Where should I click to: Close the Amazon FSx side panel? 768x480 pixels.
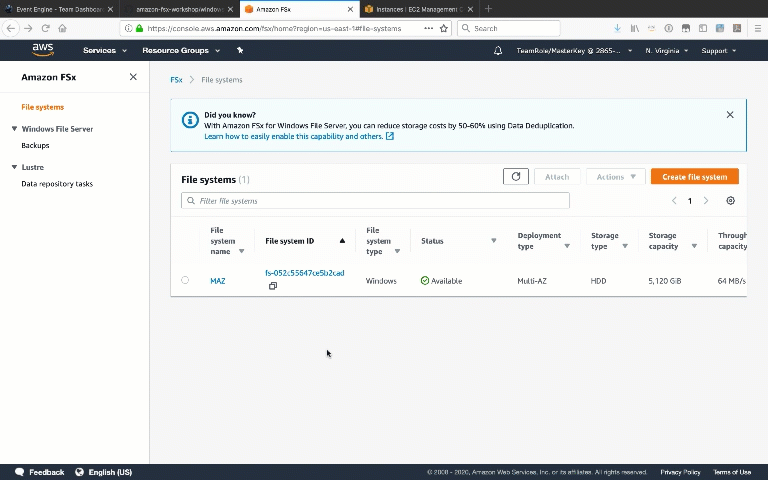click(x=133, y=77)
